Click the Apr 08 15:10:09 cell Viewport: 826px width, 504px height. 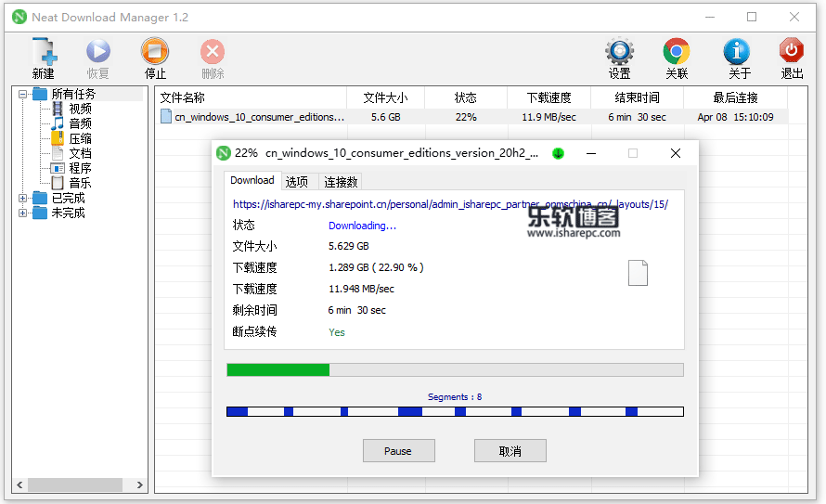[x=735, y=117]
